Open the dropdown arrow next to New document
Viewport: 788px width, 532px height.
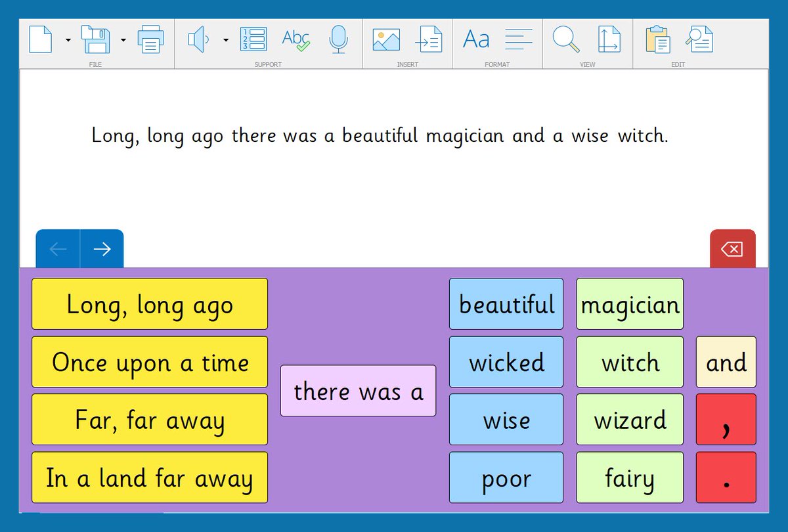point(68,41)
